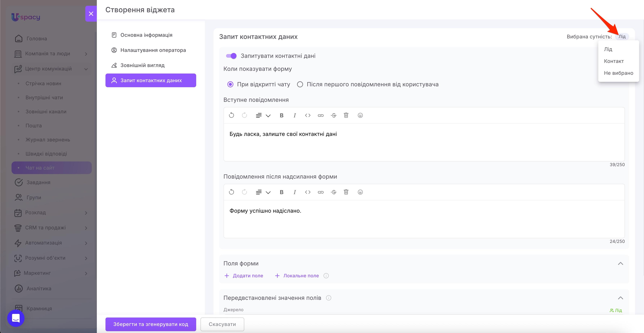
Task: Switch to Налаштування оператора tab
Action: pos(151,50)
